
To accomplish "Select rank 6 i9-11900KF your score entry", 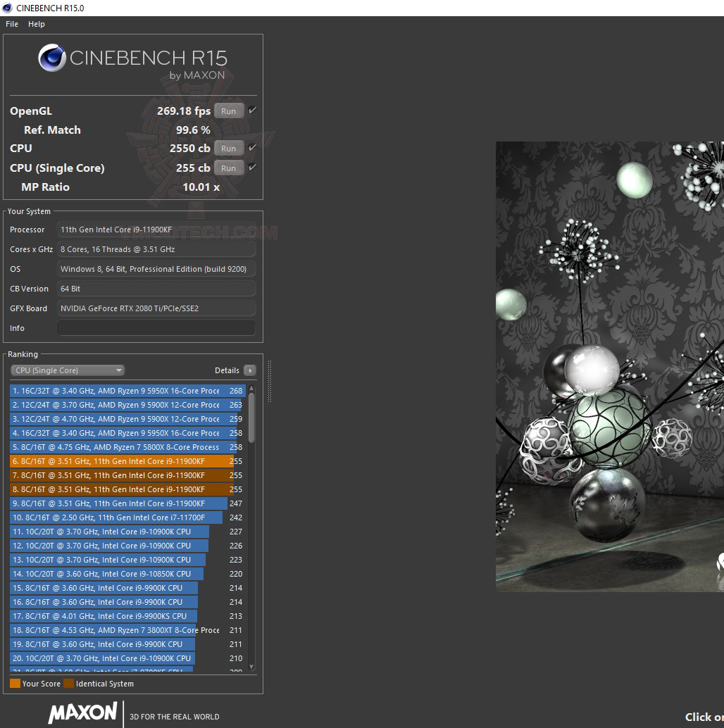I will pyautogui.click(x=127, y=461).
